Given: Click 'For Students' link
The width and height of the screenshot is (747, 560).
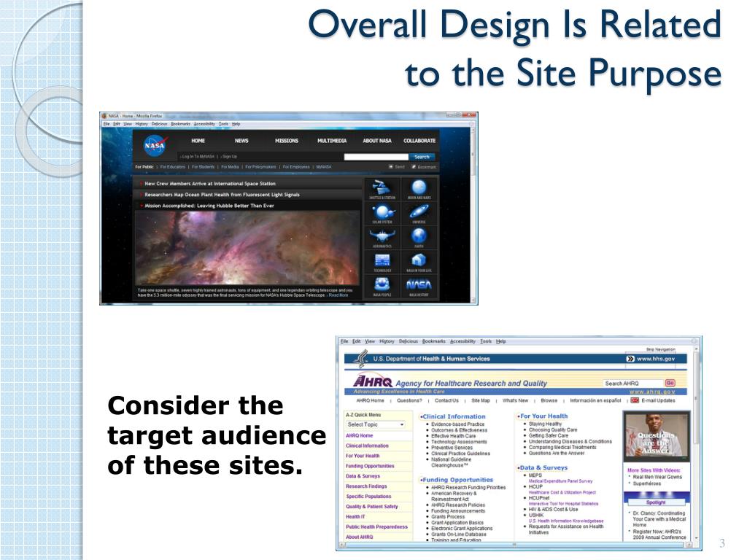Looking at the screenshot, I should tap(203, 167).
